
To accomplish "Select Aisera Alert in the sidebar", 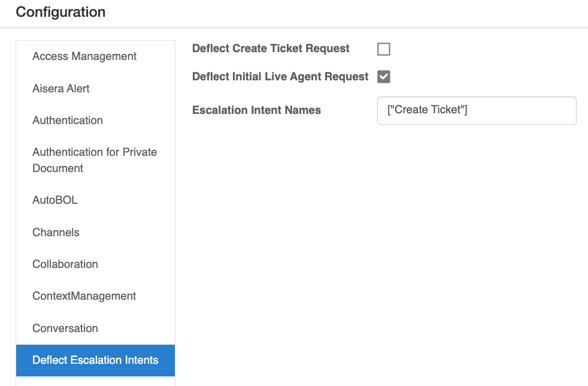I will (x=61, y=89).
